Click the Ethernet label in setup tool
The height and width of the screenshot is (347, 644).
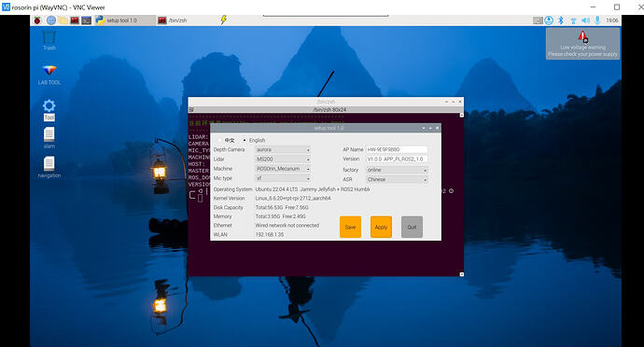[x=223, y=226]
